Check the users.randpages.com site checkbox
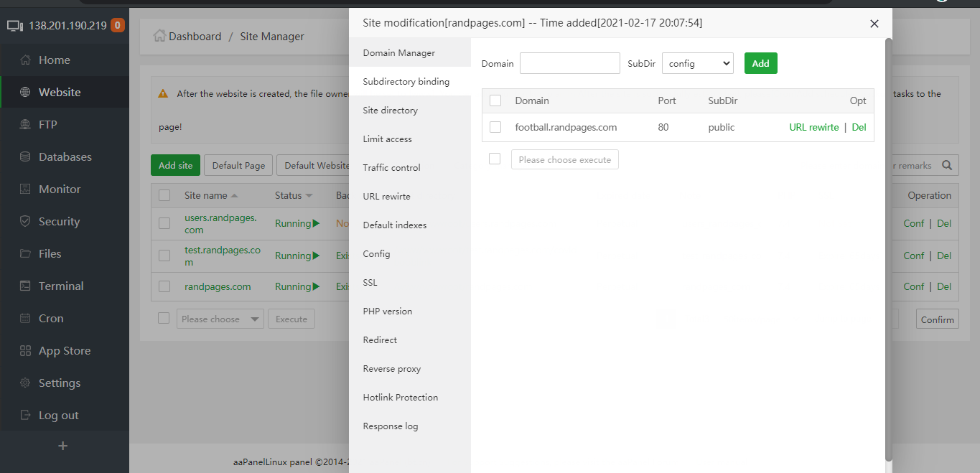Image resolution: width=980 pixels, height=473 pixels. [164, 223]
